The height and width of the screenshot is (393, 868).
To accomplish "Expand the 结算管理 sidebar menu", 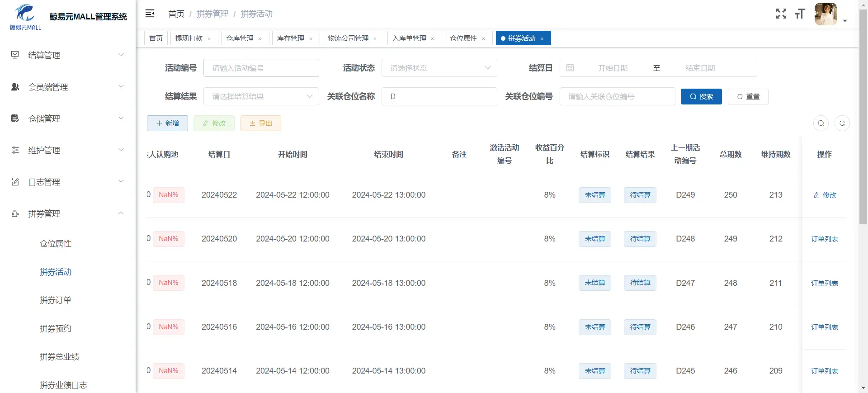I will tap(68, 55).
